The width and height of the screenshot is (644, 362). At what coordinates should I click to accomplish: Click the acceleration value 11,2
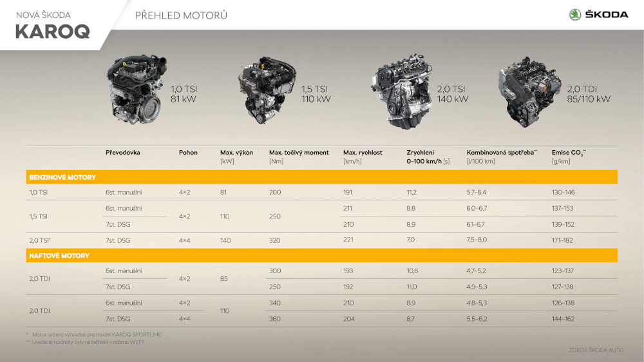[412, 193]
